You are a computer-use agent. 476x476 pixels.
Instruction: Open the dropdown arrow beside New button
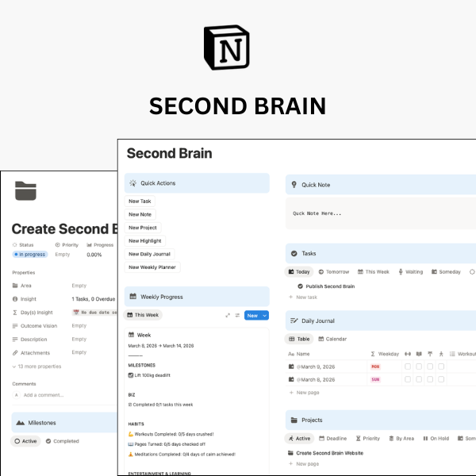265,316
